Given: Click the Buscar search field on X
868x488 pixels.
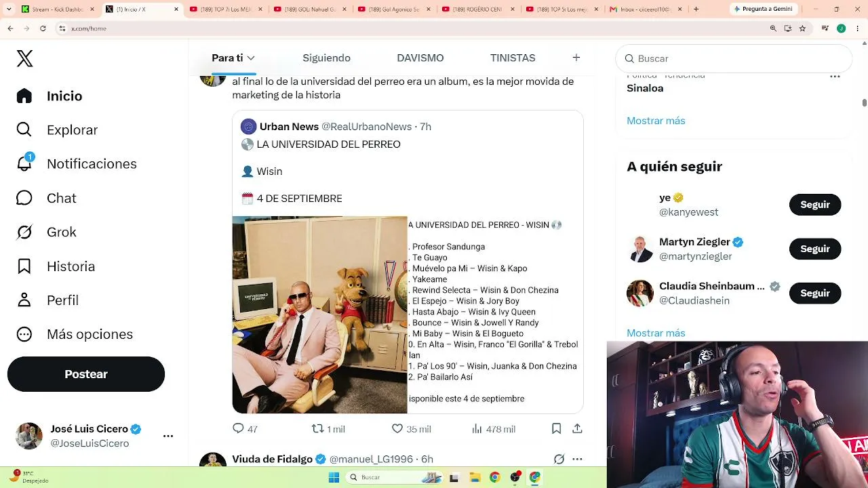Looking at the screenshot, I should [x=734, y=58].
